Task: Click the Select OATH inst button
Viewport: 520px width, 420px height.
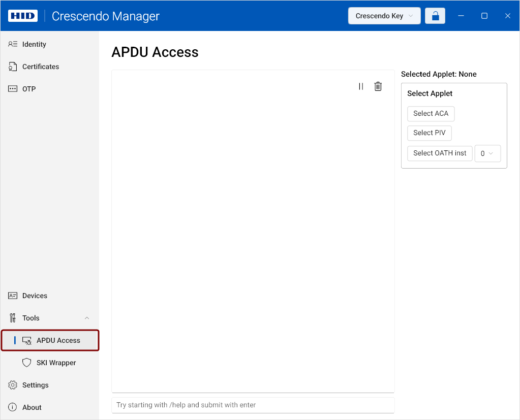Action: [x=440, y=153]
